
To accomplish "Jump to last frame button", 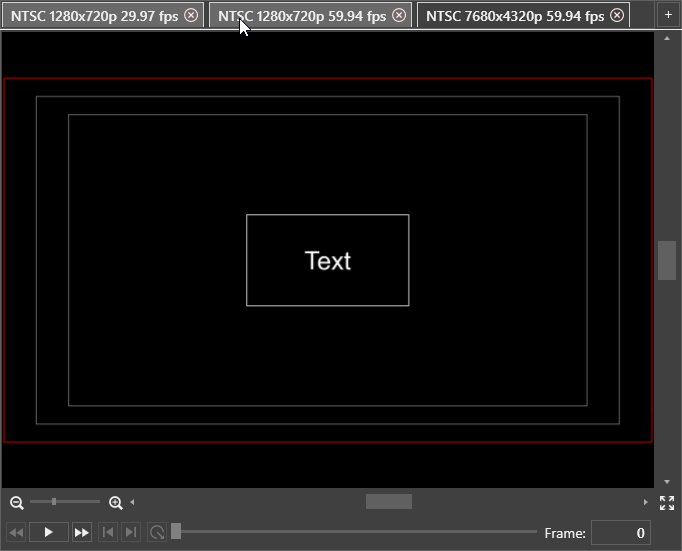I will (131, 532).
